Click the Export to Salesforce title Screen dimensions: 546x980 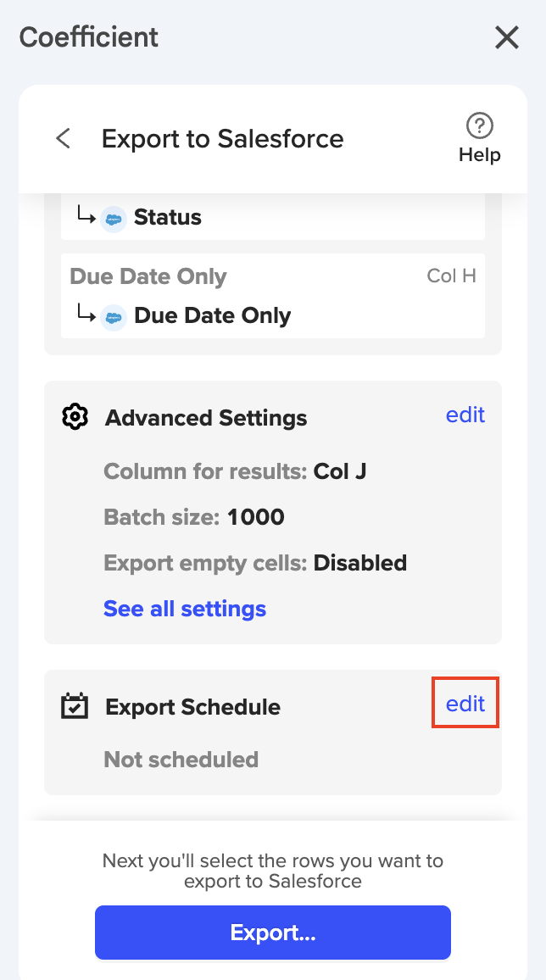(x=222, y=138)
